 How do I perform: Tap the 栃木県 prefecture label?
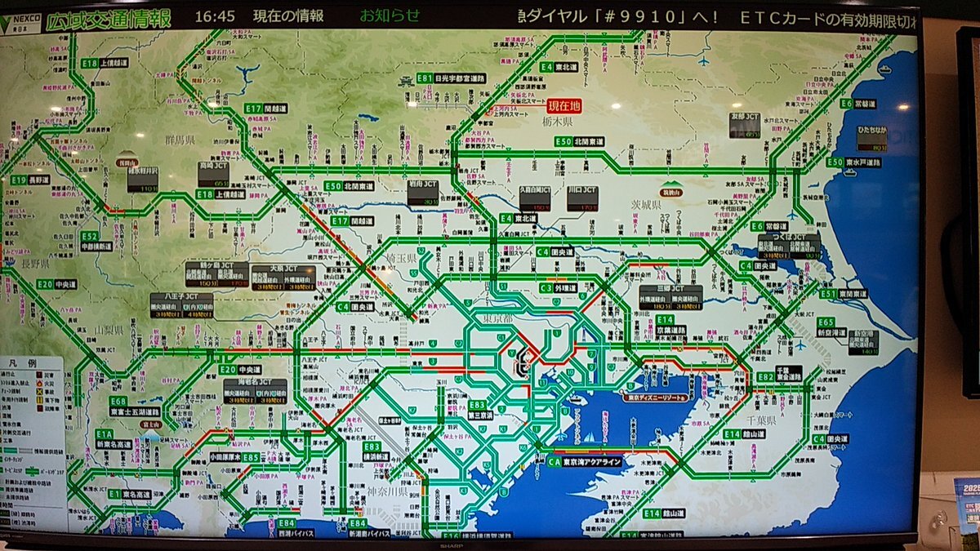point(557,121)
